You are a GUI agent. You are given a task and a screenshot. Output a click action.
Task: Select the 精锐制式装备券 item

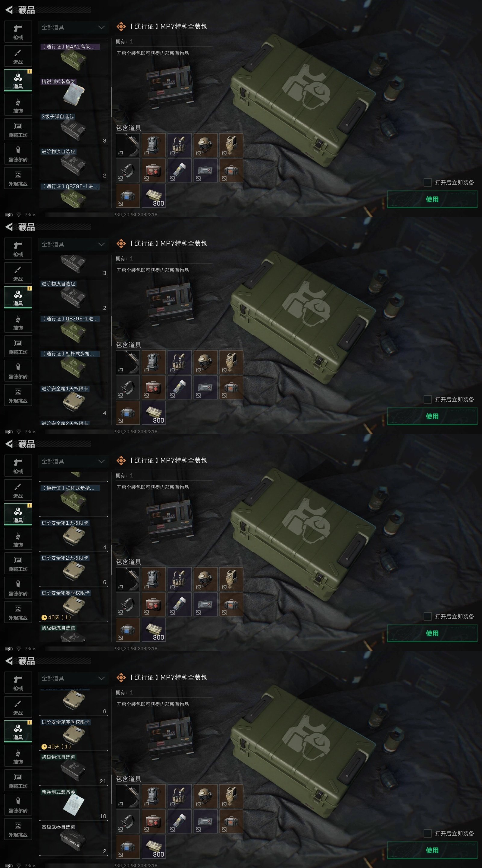coord(74,93)
